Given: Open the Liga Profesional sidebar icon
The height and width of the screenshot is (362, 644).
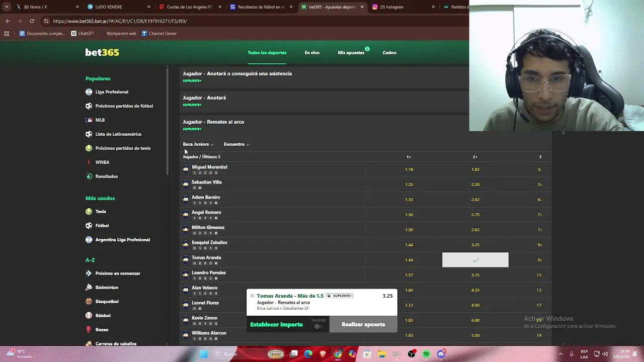Looking at the screenshot, I should point(89,92).
